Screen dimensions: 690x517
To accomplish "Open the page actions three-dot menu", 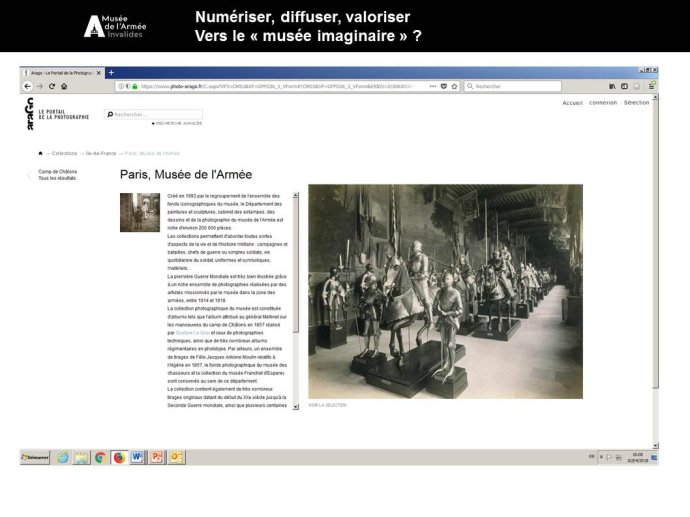I will [433, 86].
